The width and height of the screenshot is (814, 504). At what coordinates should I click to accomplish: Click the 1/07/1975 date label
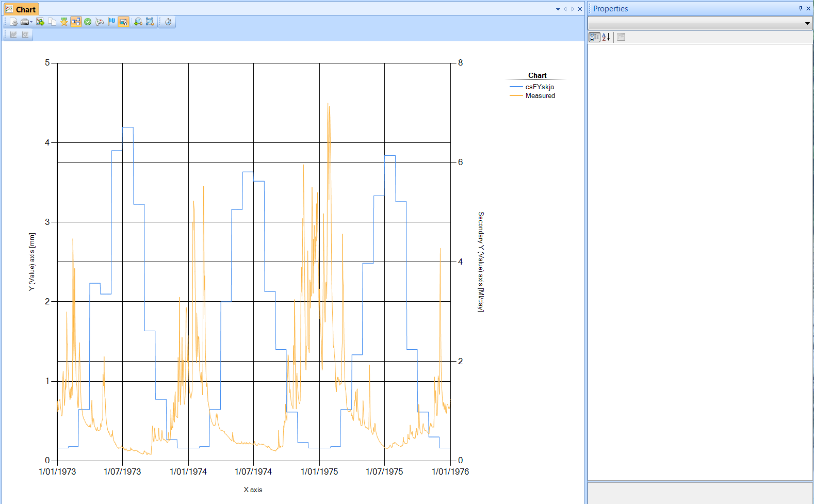coord(384,472)
